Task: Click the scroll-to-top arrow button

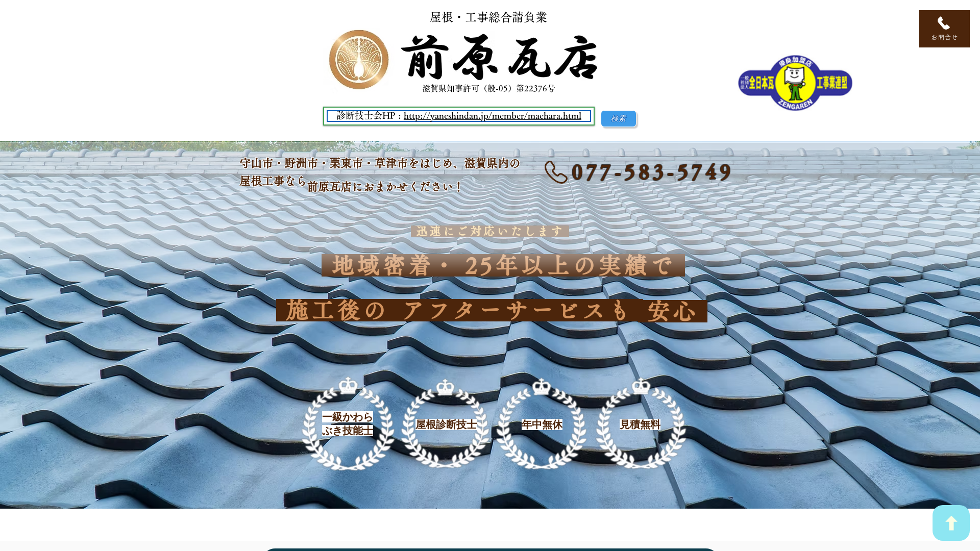Action: point(950,523)
